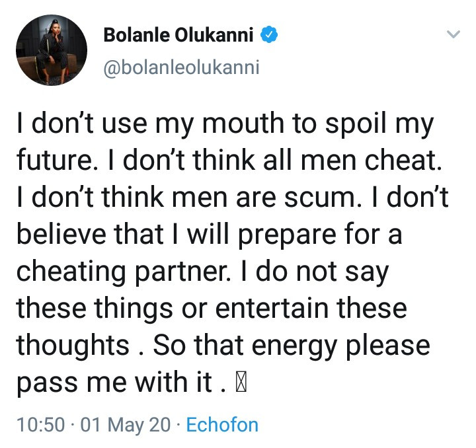The image size is (476, 448).
Task: Click the line 'these things or entertain these'
Action: 212,308
